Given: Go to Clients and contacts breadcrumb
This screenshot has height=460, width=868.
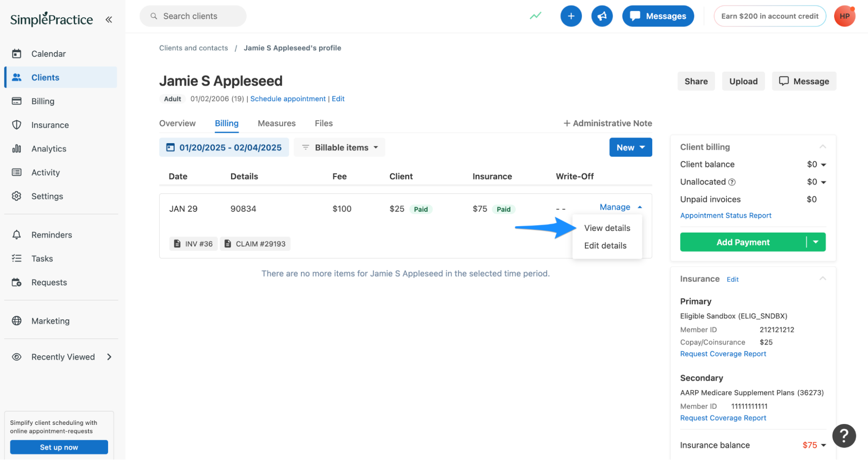Looking at the screenshot, I should click(193, 48).
